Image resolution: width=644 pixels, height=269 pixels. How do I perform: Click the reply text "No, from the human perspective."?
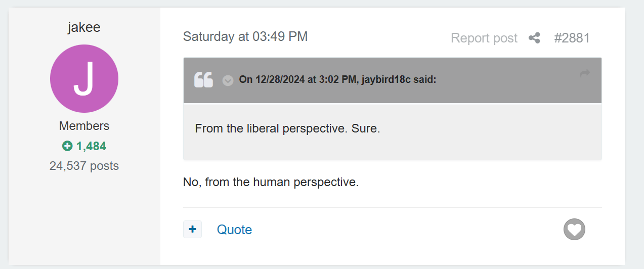tap(271, 182)
